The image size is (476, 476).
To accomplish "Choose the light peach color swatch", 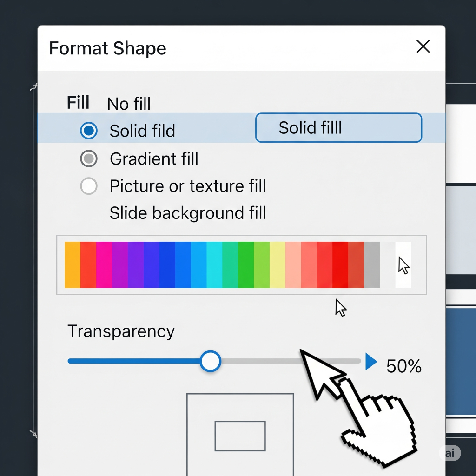I will (x=293, y=265).
